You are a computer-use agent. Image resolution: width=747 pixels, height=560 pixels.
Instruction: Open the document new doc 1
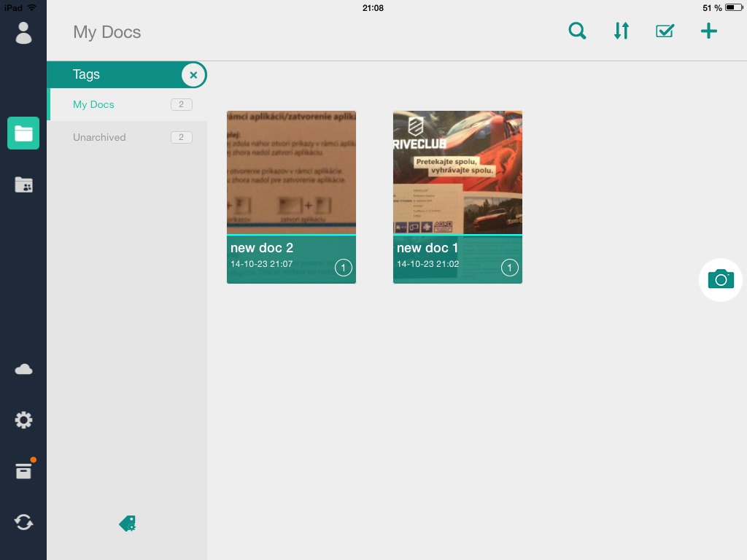457,172
